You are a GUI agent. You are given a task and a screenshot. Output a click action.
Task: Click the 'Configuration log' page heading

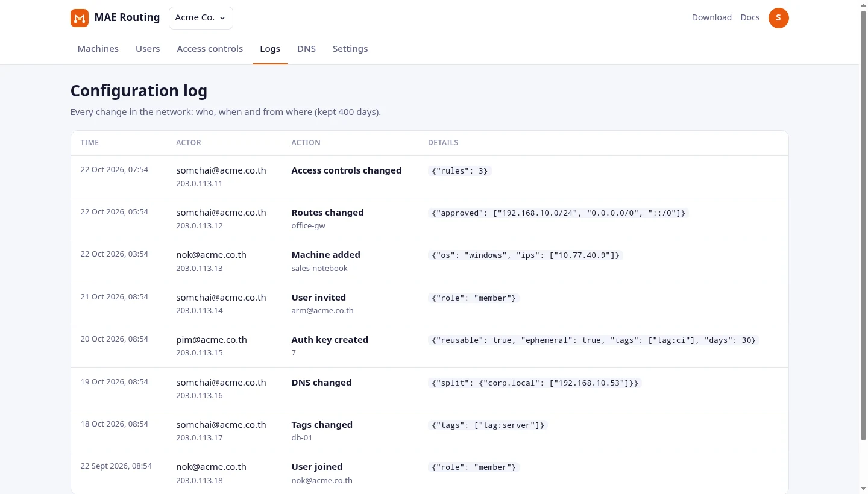[139, 91]
